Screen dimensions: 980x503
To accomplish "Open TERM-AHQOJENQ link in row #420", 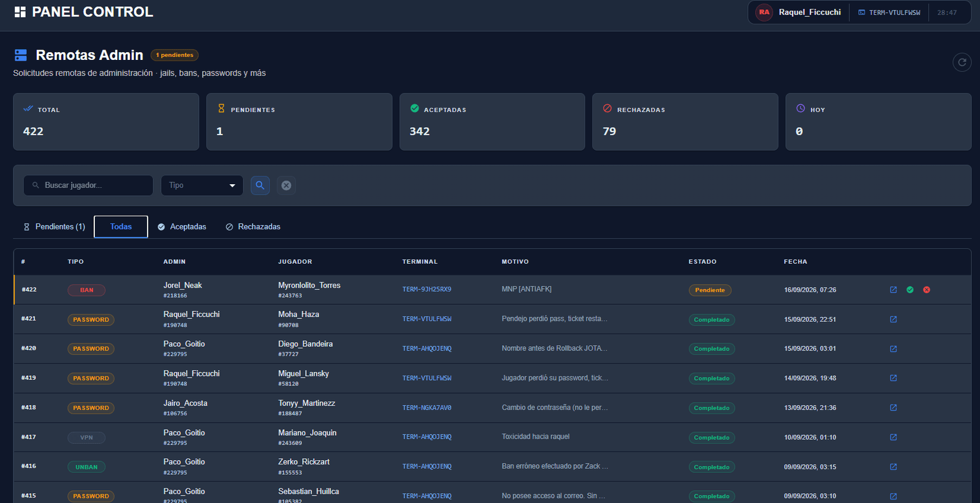I will (x=427, y=349).
